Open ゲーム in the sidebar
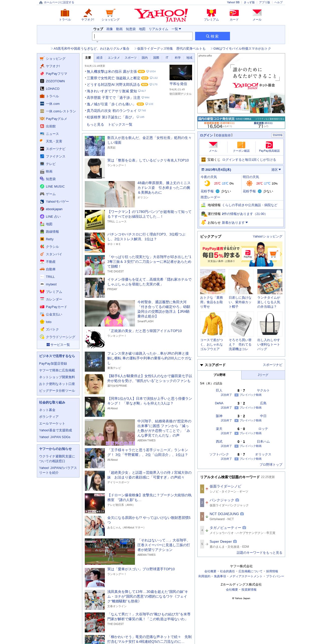The image size is (322, 644). (x=51, y=194)
